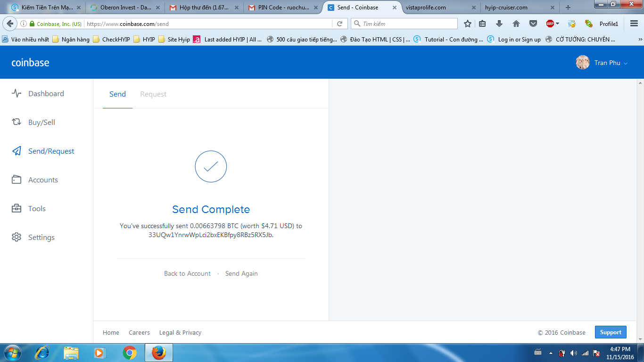
Task: Switch to the Oberon Invest tab
Action: [125, 8]
